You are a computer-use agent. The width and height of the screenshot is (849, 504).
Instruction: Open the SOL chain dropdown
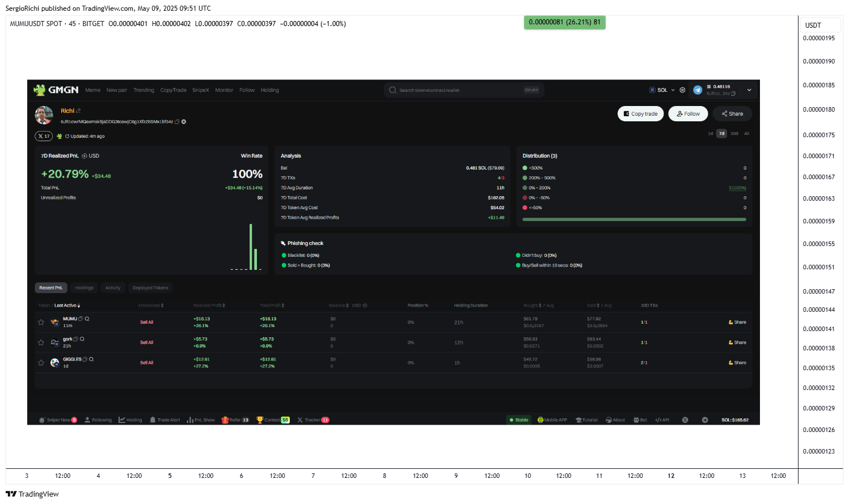click(x=662, y=90)
